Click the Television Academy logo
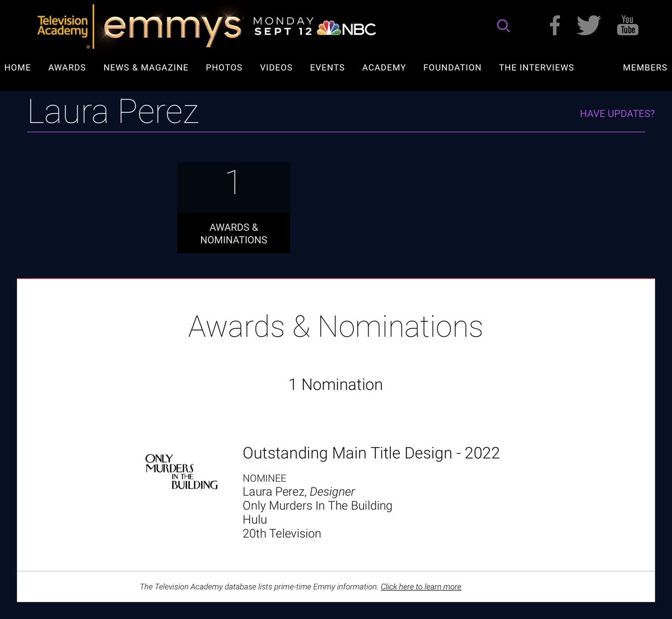 coord(62,26)
